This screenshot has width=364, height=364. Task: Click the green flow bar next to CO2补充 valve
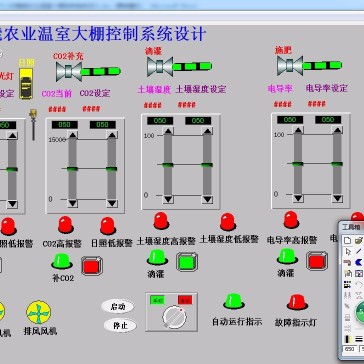[x=101, y=71]
